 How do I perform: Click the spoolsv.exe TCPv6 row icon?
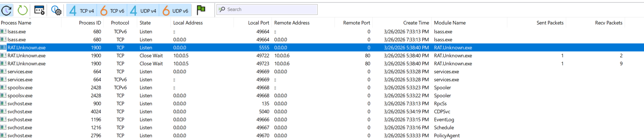[x=3, y=87]
